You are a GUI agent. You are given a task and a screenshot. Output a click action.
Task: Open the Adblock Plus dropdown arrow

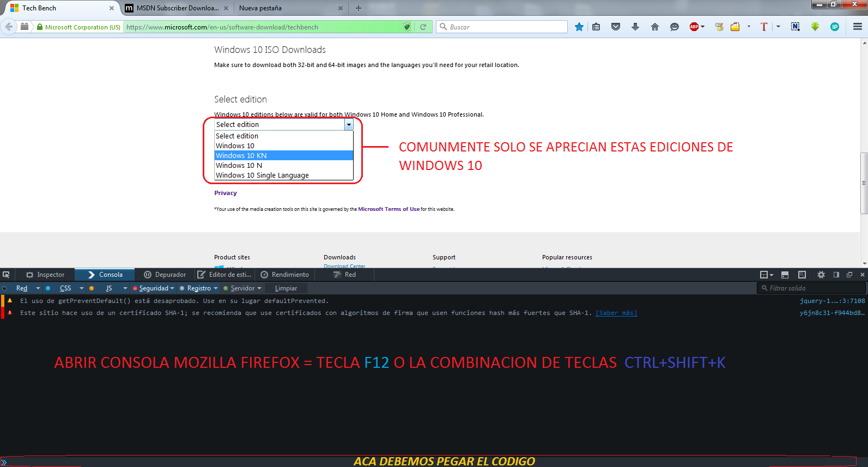(x=702, y=27)
